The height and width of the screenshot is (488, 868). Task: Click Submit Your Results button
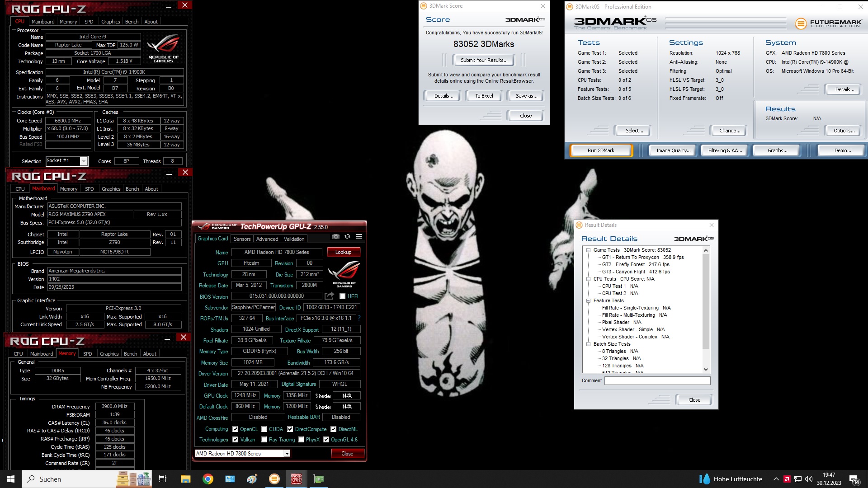(x=484, y=60)
